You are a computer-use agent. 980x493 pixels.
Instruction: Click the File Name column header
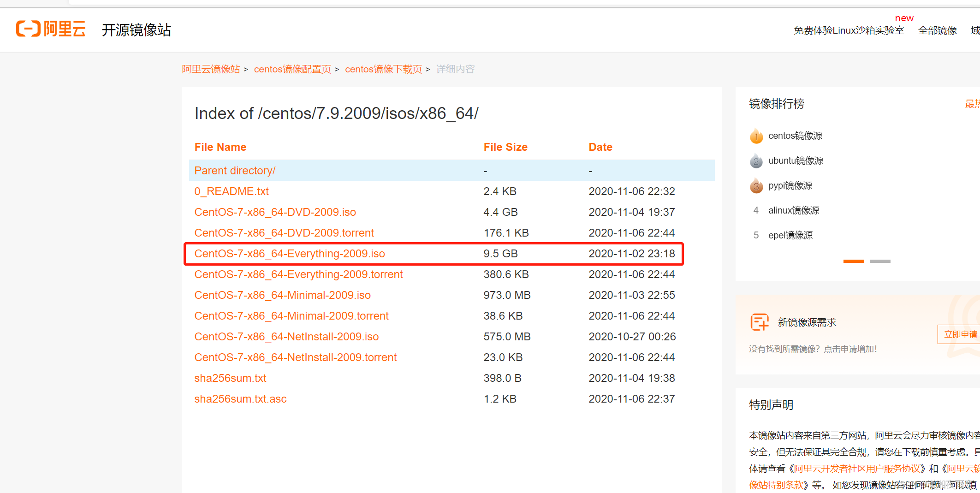pos(220,147)
